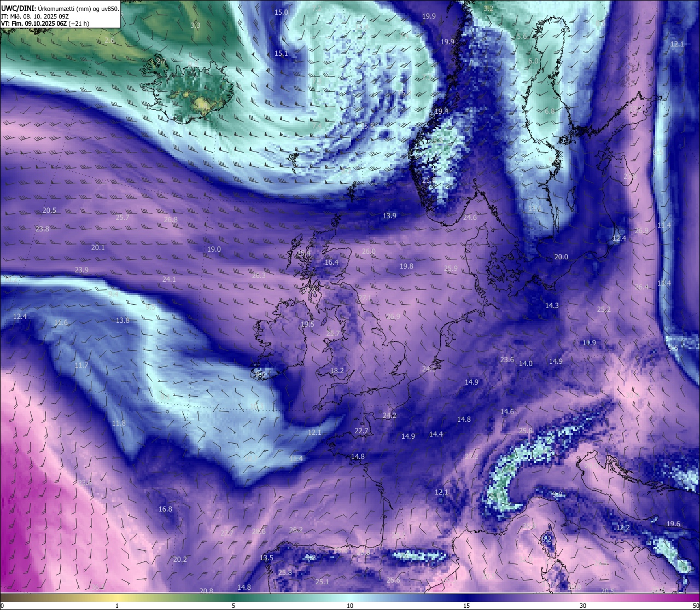Click the 13.5 value on the map
This screenshot has height=610, width=700.
tap(266, 557)
